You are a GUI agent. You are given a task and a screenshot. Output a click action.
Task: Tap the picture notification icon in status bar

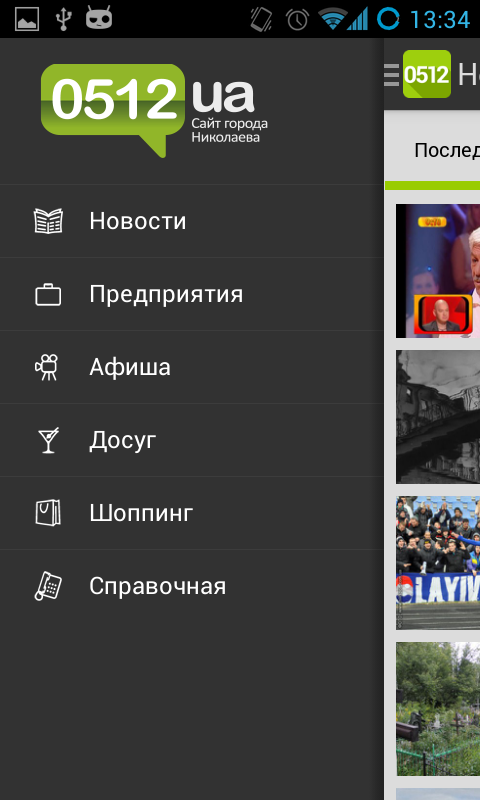pyautogui.click(x=27, y=19)
